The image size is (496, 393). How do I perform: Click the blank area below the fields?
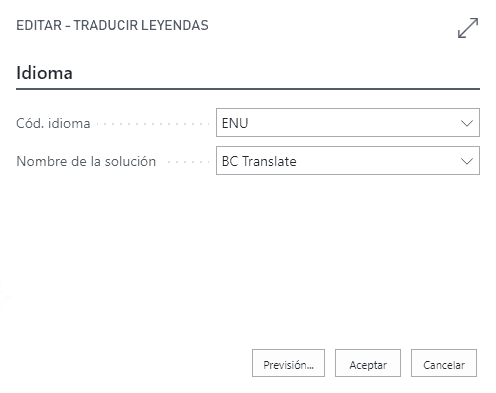248,260
